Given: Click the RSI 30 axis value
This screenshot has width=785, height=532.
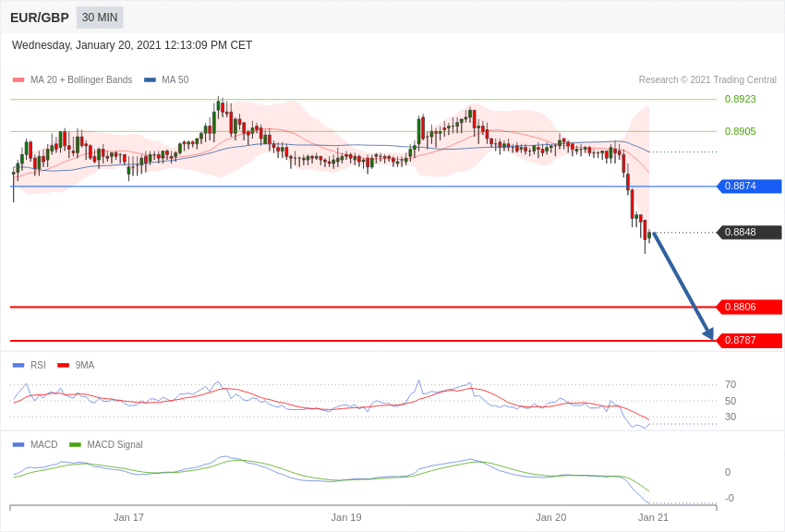Looking at the screenshot, I should click(731, 417).
